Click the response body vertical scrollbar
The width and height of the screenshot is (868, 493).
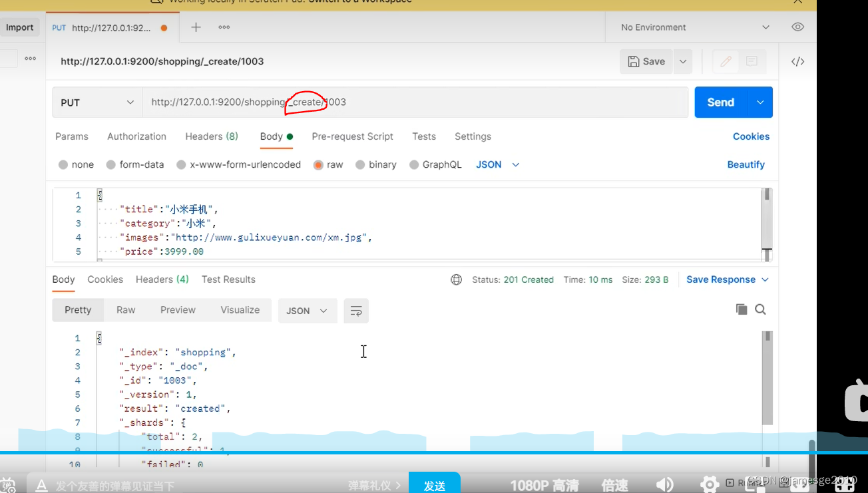coord(767,377)
